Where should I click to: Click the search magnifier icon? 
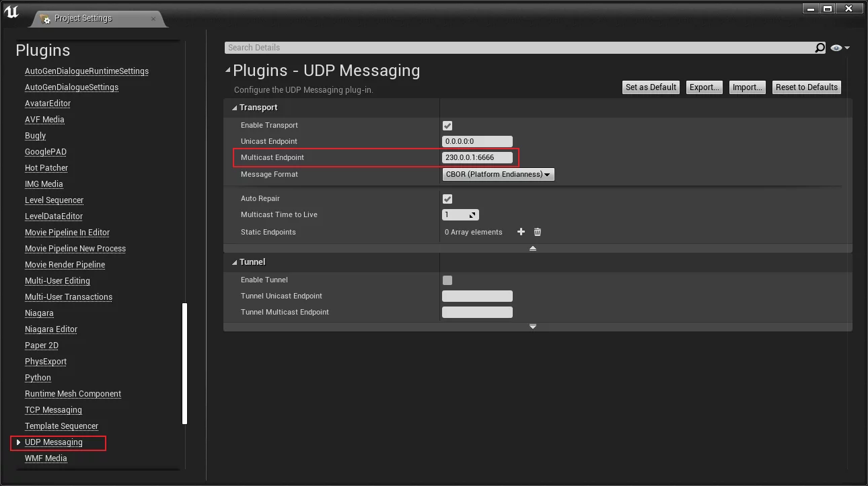point(820,48)
